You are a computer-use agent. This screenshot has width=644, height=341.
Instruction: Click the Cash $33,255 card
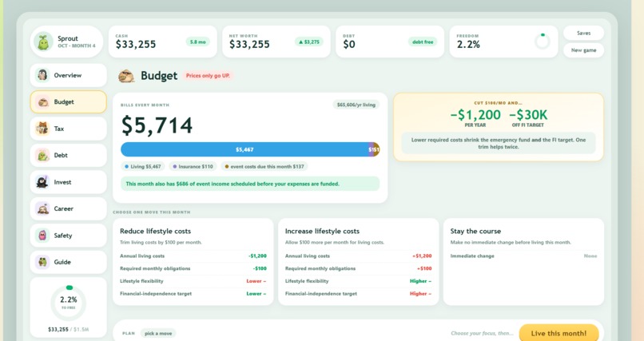(163, 42)
